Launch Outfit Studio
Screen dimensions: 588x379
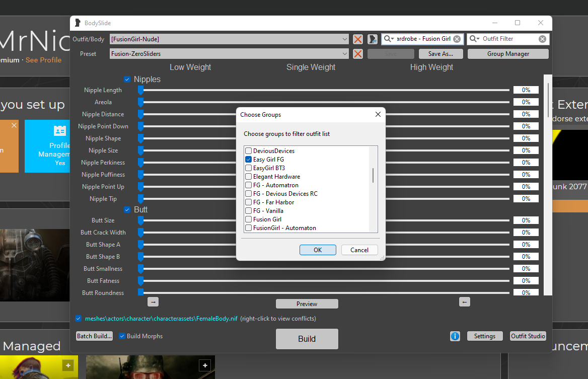pyautogui.click(x=528, y=336)
